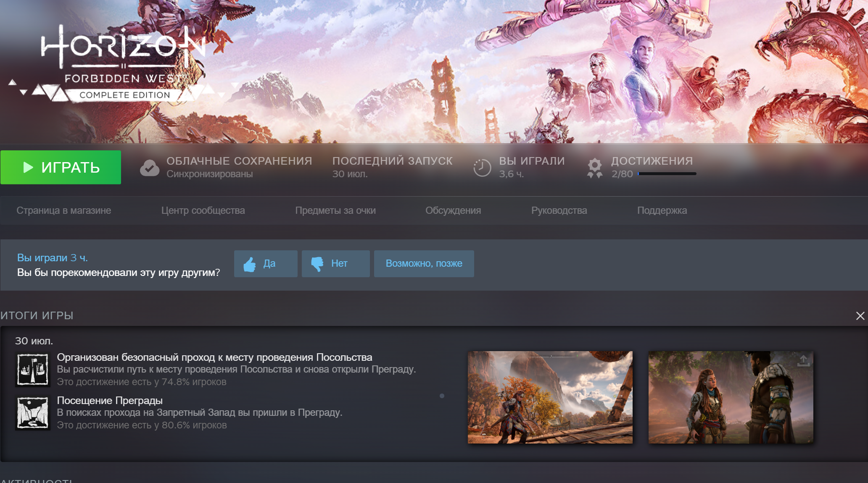
Task: Open the Поддержка tab
Action: pyautogui.click(x=662, y=210)
